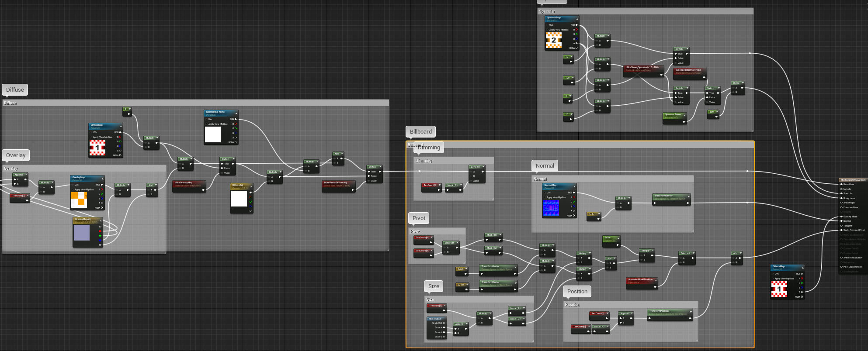
Task: Click the Overlay comment bubble
Action: 16,155
